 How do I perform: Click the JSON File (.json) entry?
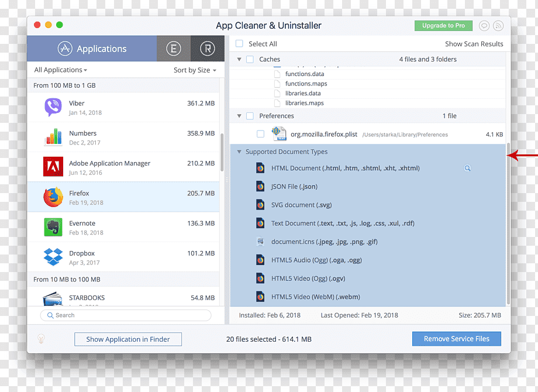(x=294, y=187)
